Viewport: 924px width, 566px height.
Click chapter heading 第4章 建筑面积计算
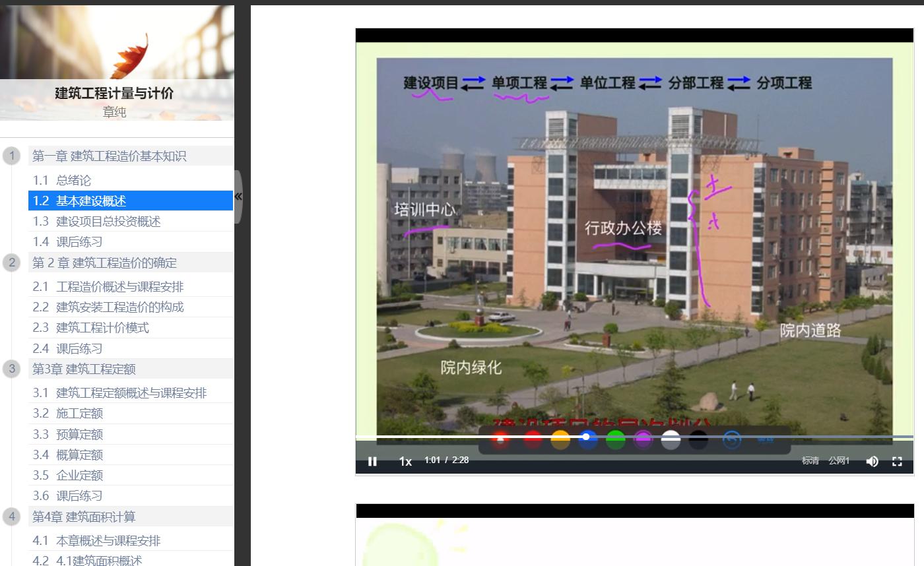pyautogui.click(x=131, y=517)
